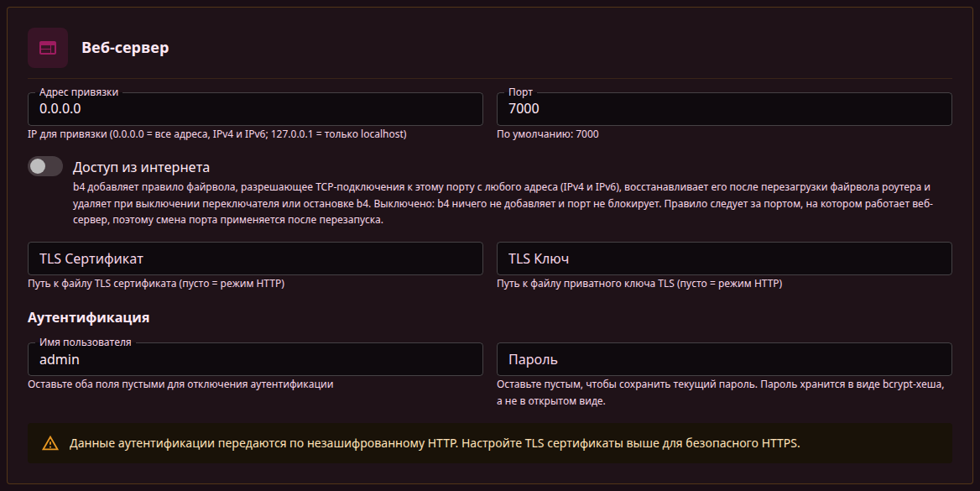
Task: Click the hint text По умолчанию: 7000
Action: 548,133
